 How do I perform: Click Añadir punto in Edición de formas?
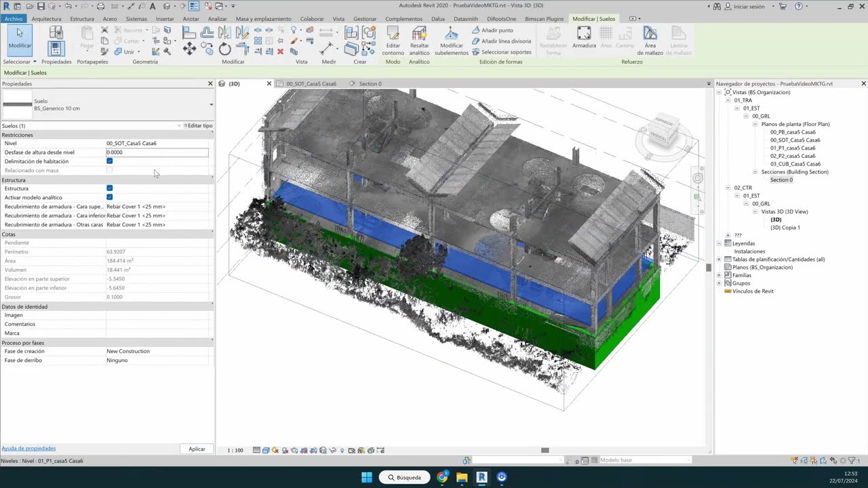point(493,30)
